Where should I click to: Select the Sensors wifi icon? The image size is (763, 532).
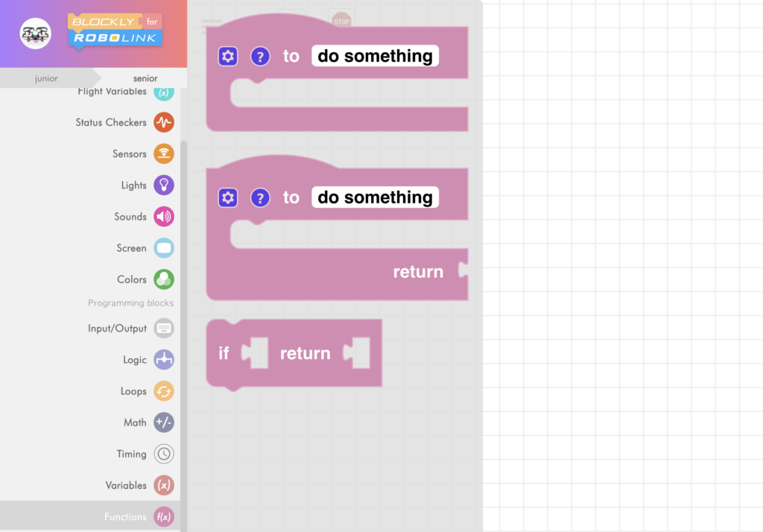(164, 153)
